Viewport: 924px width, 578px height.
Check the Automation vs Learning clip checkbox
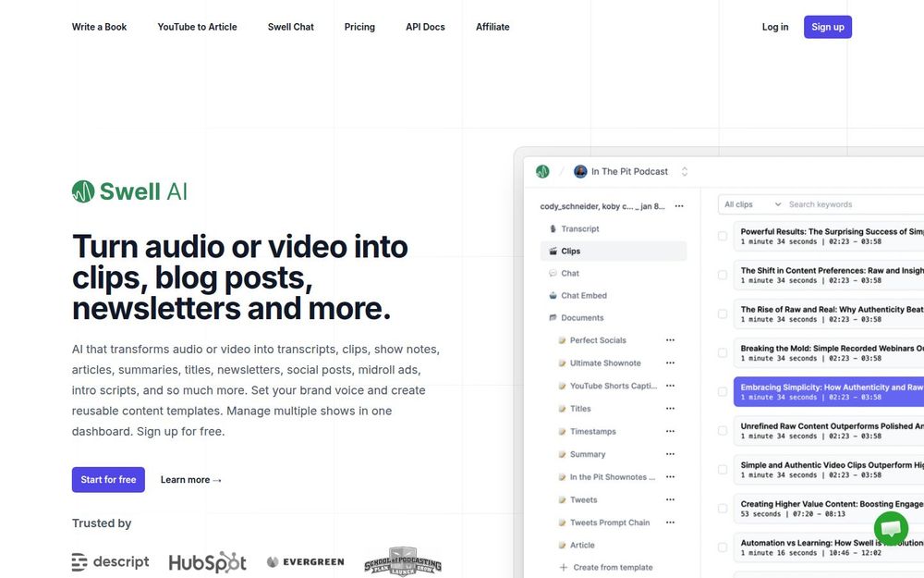(x=722, y=547)
